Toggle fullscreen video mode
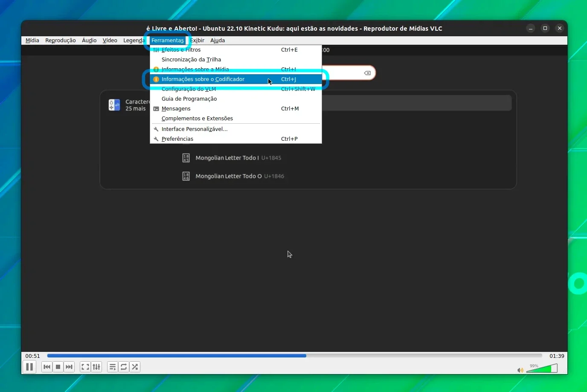The width and height of the screenshot is (587, 392). point(85,367)
